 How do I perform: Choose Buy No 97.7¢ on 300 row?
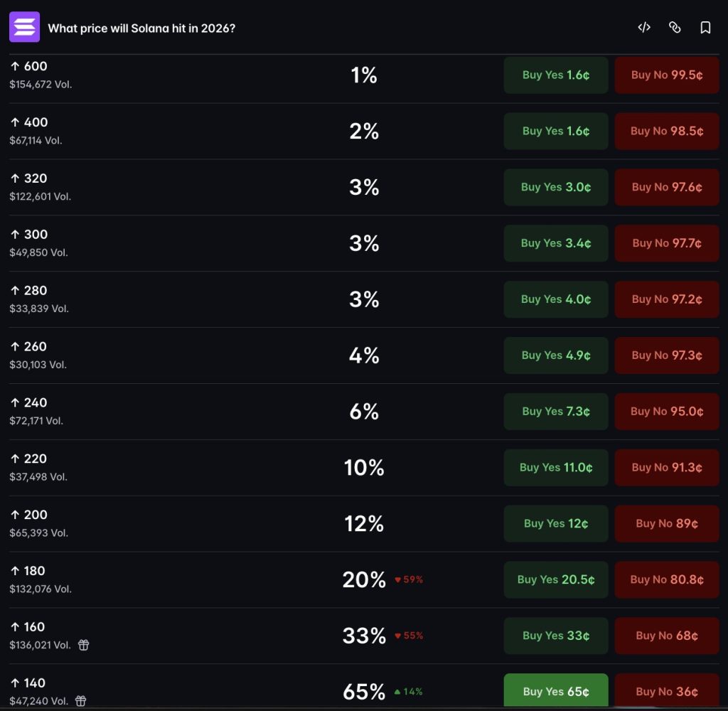click(667, 243)
